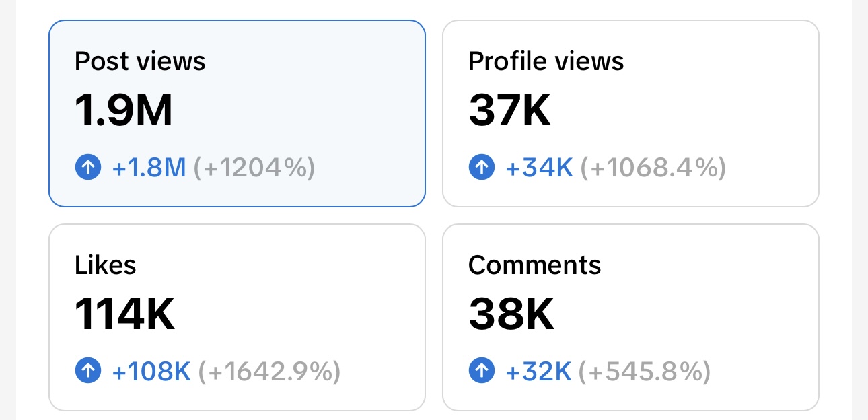Click the up arrow icon in Likes card

coord(88,370)
